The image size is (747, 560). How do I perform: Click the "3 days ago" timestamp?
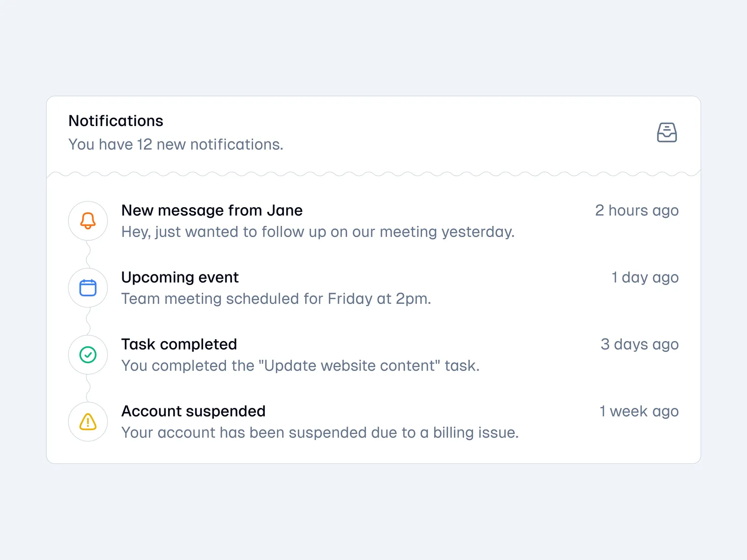(x=639, y=344)
